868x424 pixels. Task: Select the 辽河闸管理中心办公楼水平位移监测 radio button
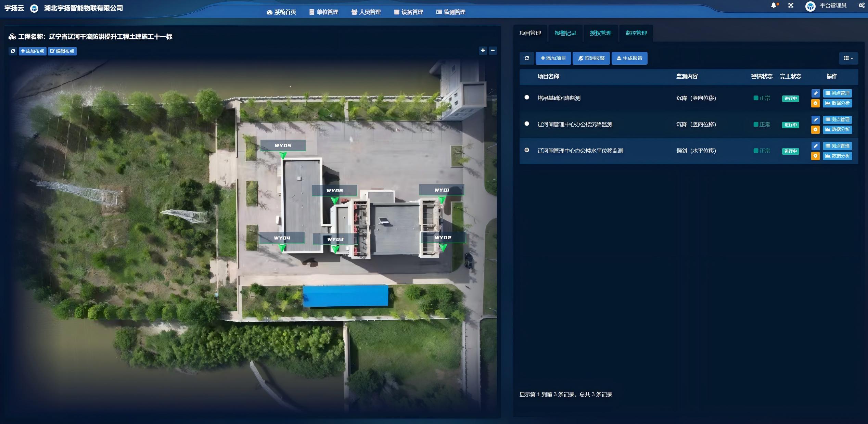tap(527, 150)
